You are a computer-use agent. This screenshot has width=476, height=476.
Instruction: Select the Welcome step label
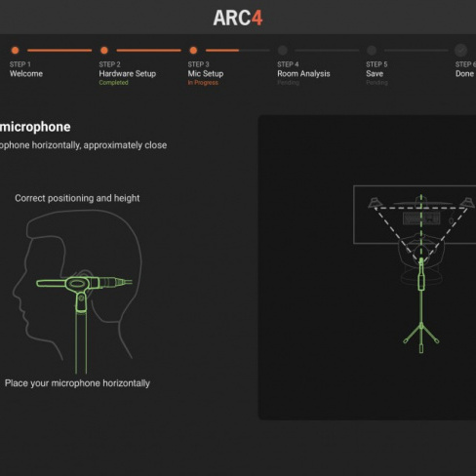(x=26, y=74)
